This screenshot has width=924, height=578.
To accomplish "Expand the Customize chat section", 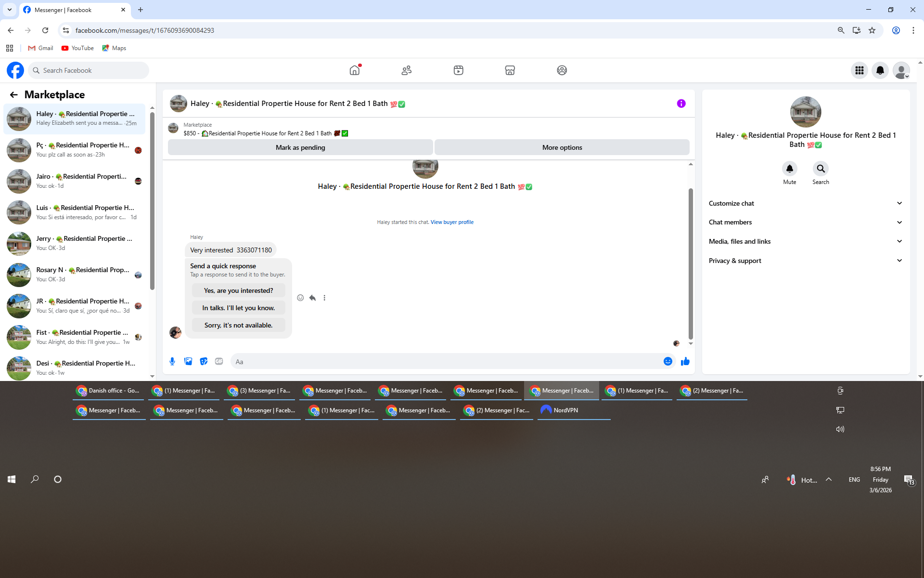I will pos(805,203).
